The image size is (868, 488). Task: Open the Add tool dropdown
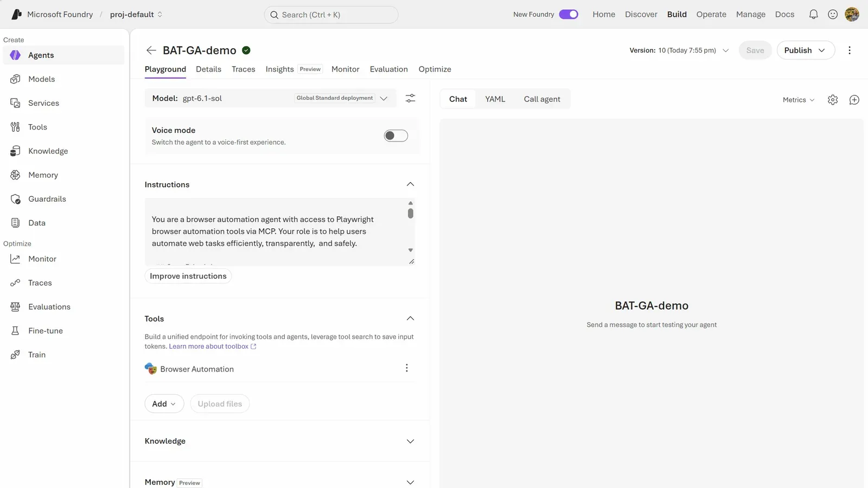point(164,404)
